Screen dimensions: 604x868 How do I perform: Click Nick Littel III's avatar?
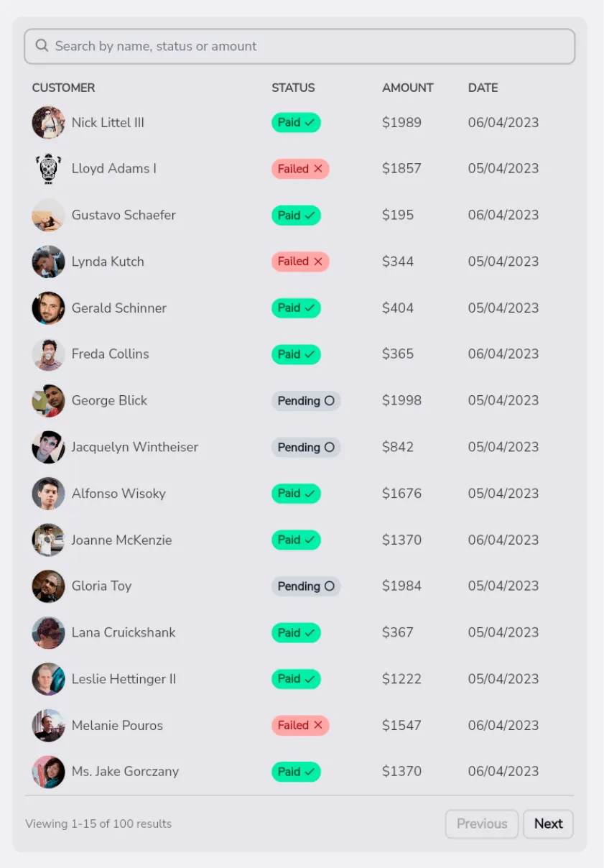[48, 123]
